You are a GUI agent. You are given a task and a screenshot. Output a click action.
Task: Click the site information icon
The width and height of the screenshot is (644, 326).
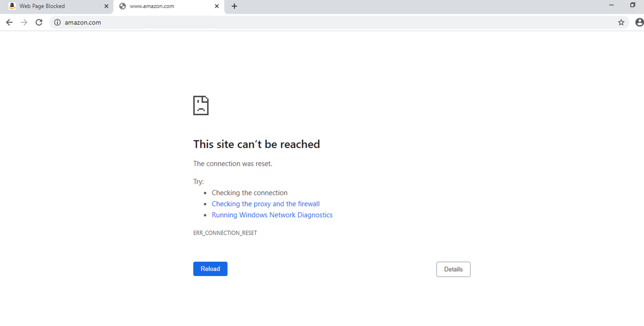pyautogui.click(x=57, y=22)
